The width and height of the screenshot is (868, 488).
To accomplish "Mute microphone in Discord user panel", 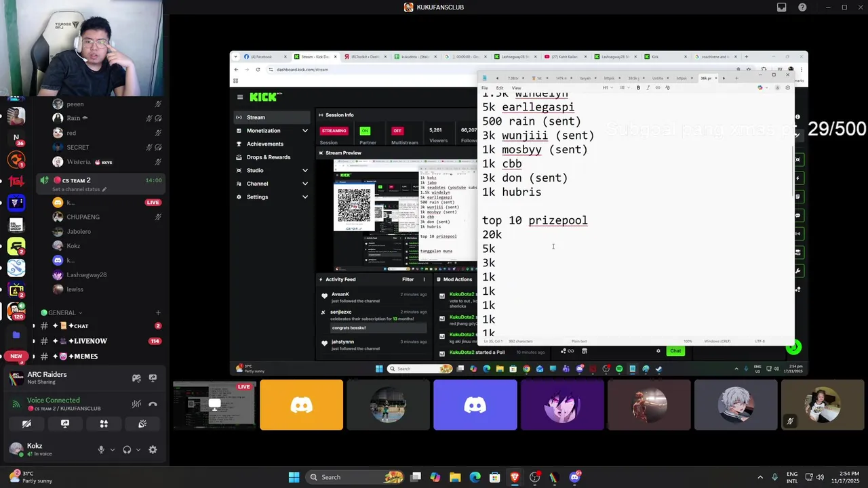I will [x=101, y=449].
